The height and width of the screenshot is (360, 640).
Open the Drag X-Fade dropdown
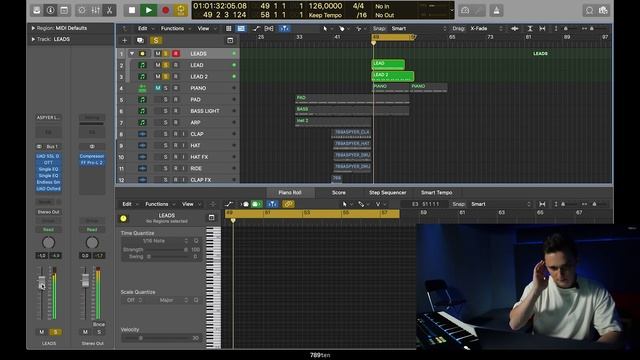click(486, 29)
